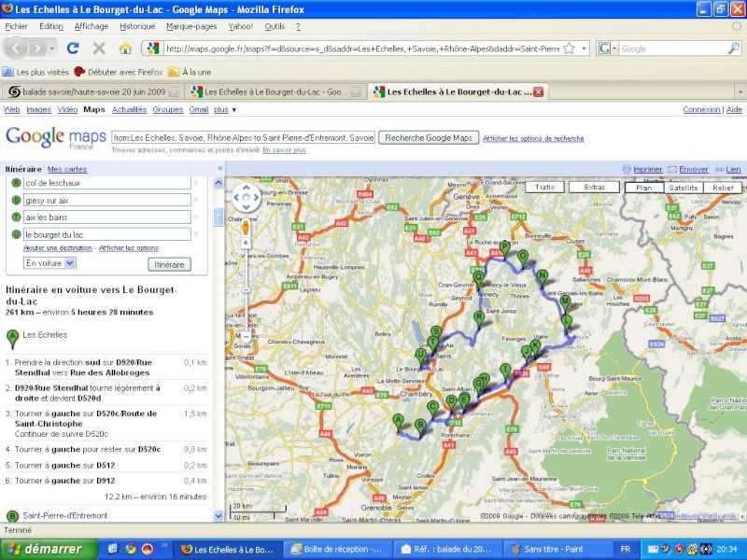747x560 pixels.
Task: Click map marker N on the route
Action: (x=542, y=277)
